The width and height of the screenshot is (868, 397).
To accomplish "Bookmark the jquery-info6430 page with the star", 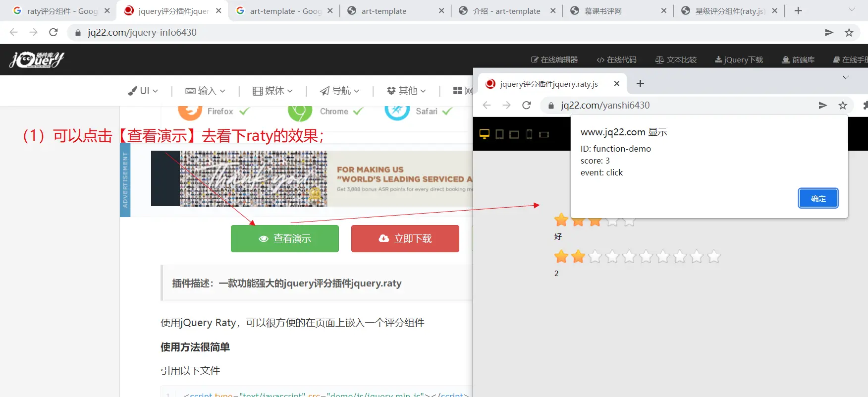I will coord(849,32).
